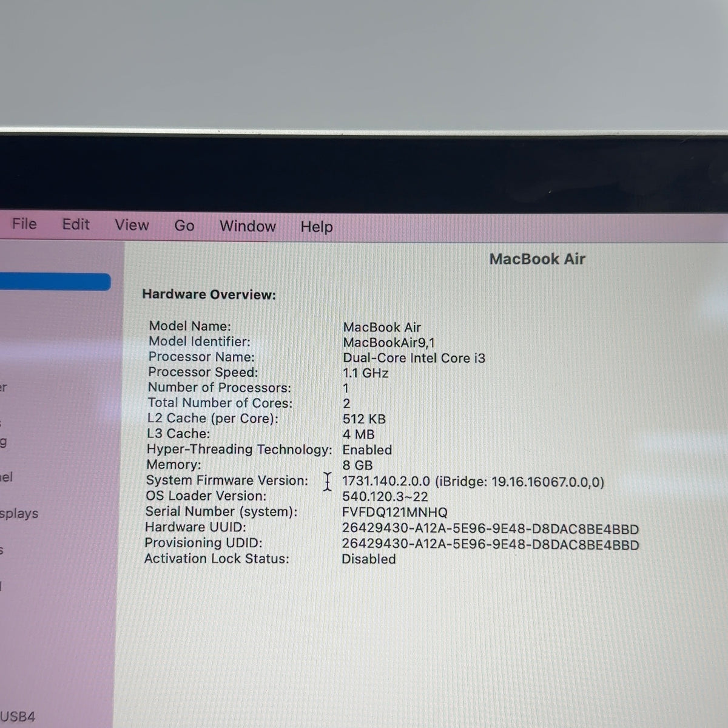The image size is (728, 728).
Task: Select the sidebar entry ending in 'splays'
Action: coord(19,513)
